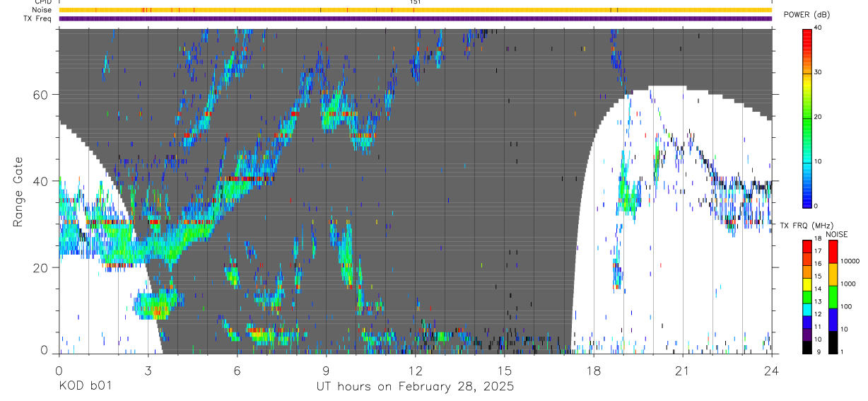
Task: Click the 'NOISE' legend title
Action: [x=836, y=234]
